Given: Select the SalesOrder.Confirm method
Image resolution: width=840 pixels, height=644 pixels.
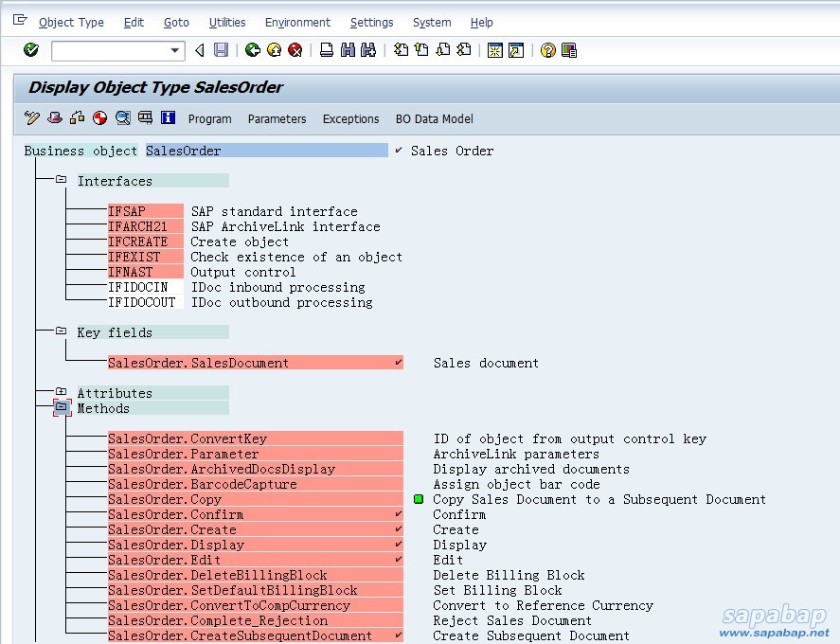Looking at the screenshot, I should point(256,514).
